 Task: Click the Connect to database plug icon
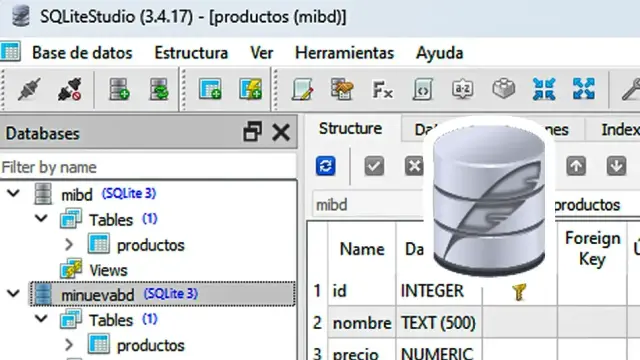point(29,89)
